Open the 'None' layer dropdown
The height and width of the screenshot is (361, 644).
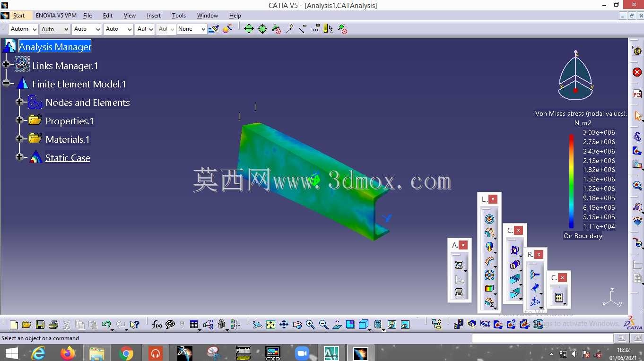coord(191,29)
